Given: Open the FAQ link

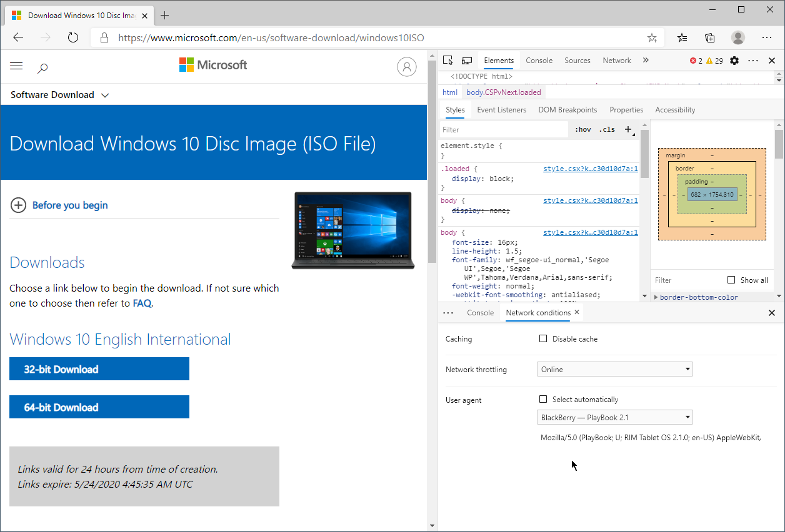Looking at the screenshot, I should click(x=142, y=303).
